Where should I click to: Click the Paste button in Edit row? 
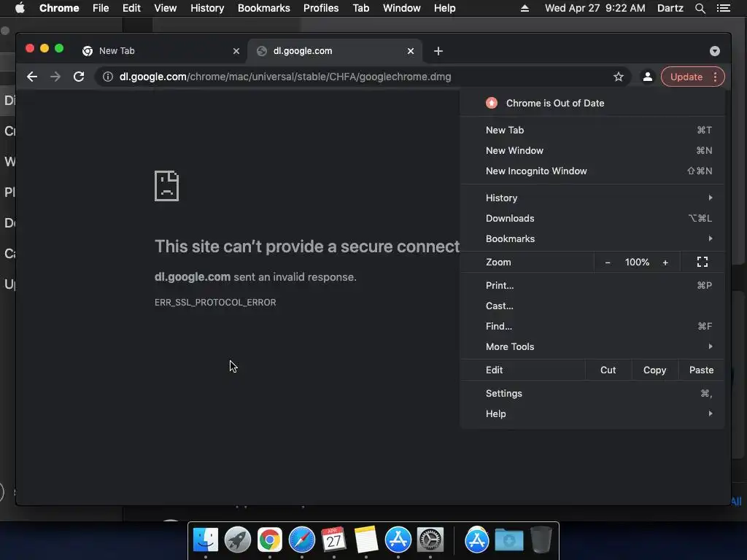coord(701,370)
